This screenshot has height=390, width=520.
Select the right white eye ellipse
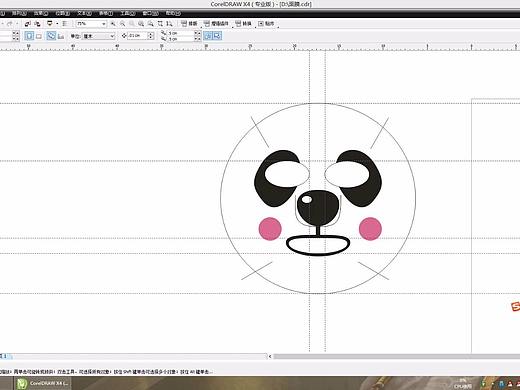pos(347,174)
